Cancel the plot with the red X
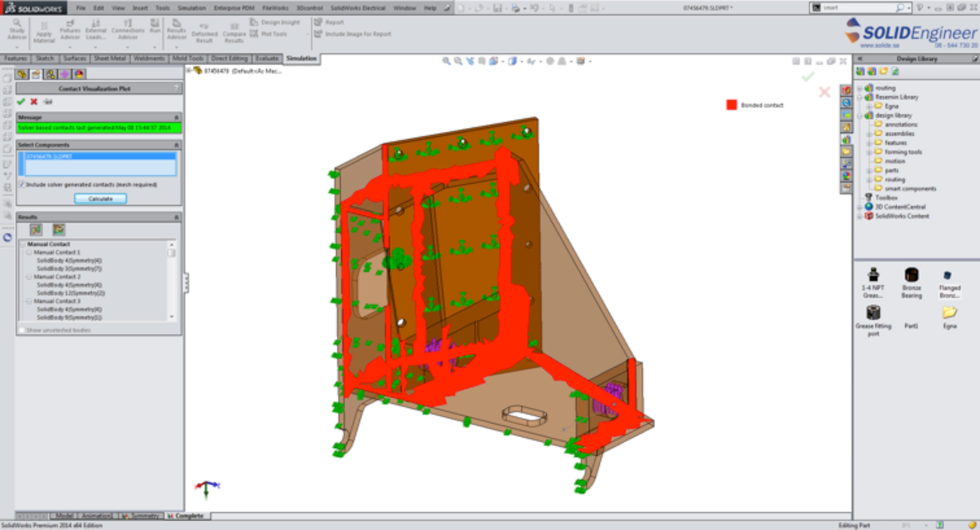 coord(34,102)
